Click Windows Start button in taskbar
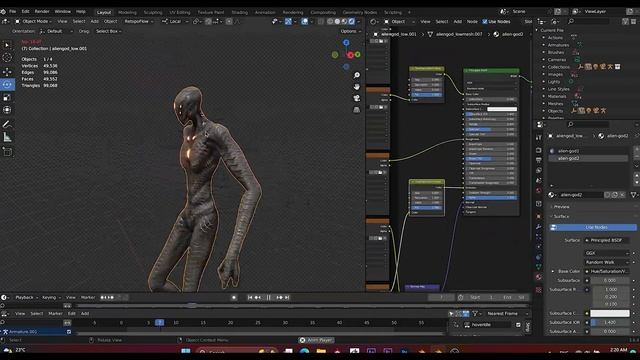 [186, 351]
